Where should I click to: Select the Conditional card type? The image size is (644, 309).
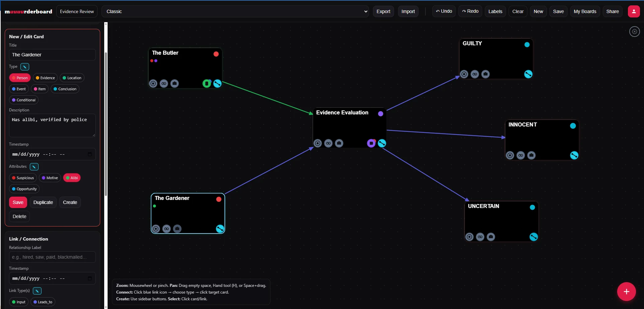(24, 100)
